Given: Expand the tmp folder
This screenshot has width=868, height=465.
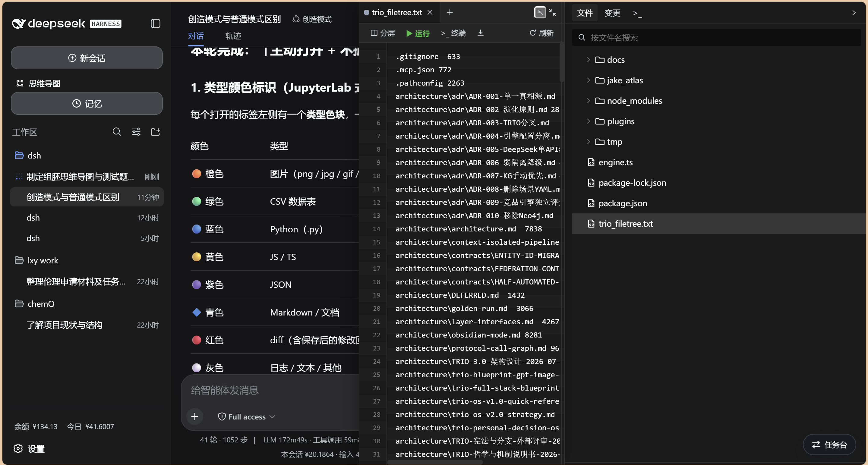Looking at the screenshot, I should click(588, 142).
